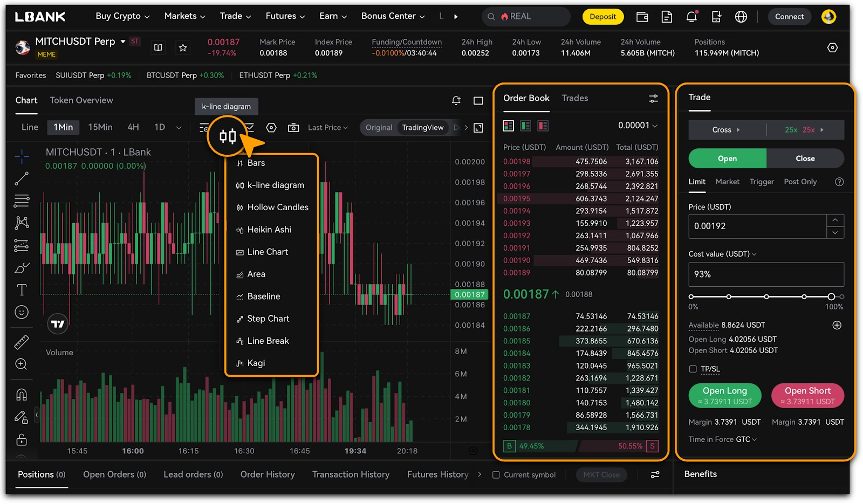
Task: Open the emoji sticker tool
Action: pyautogui.click(x=22, y=312)
